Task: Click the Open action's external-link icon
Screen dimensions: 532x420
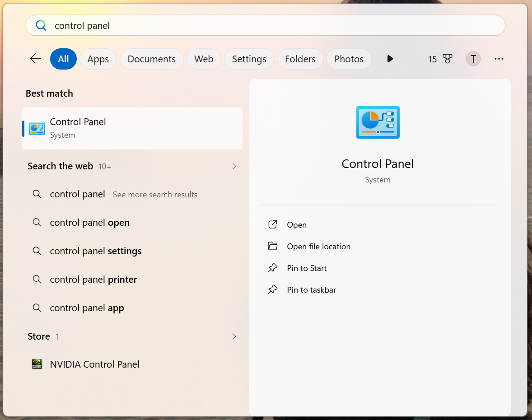Action: click(x=273, y=224)
